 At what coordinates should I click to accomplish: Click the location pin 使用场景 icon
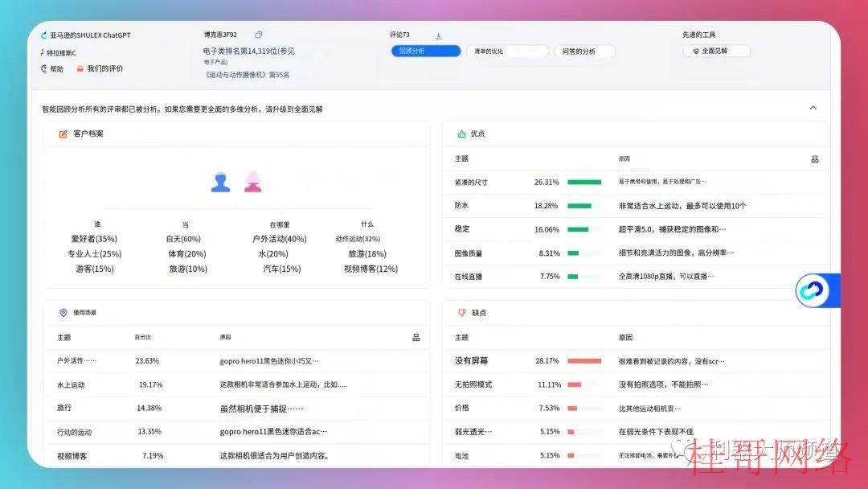pos(63,313)
